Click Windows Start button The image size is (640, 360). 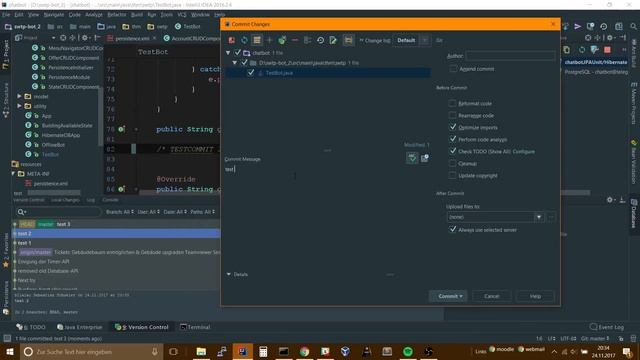[9, 351]
